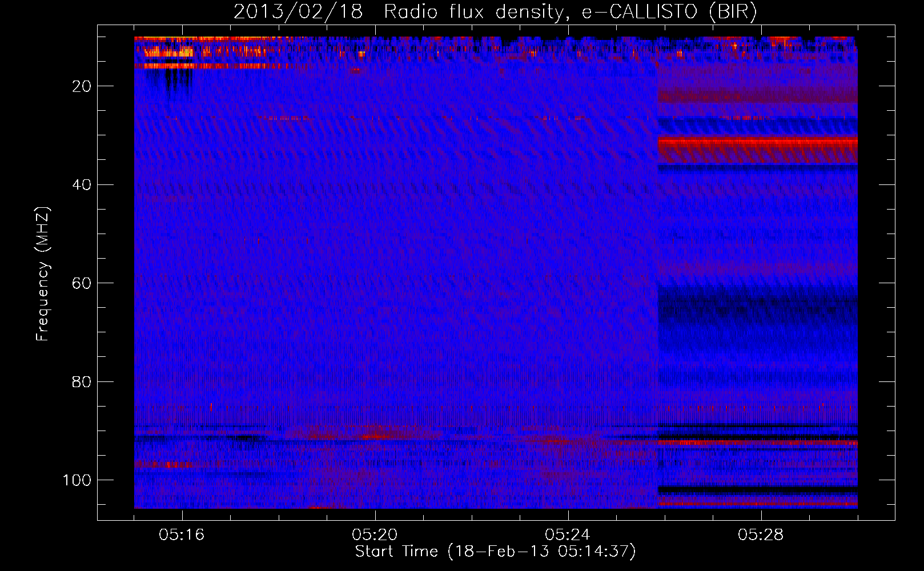924x571 pixels.
Task: Click the 20 MHz frequency tick label
Action: click(82, 86)
